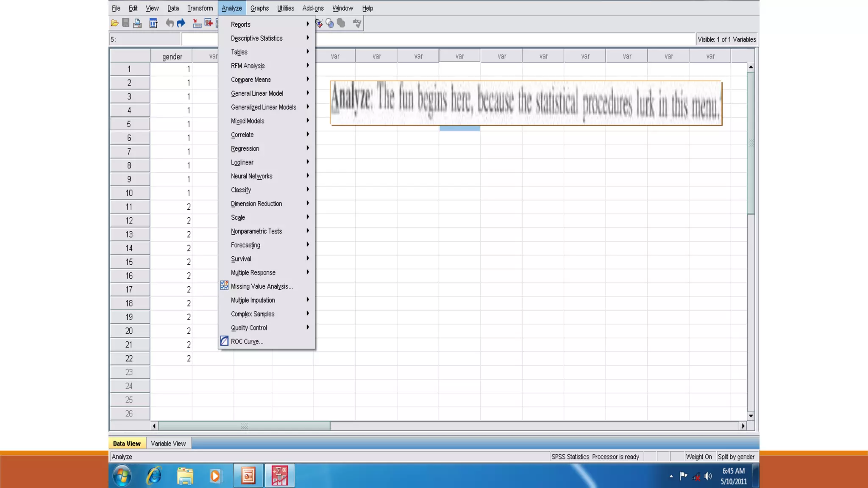The image size is (868, 488).
Task: Click the blue Redo arrow icon
Action: [x=181, y=23]
